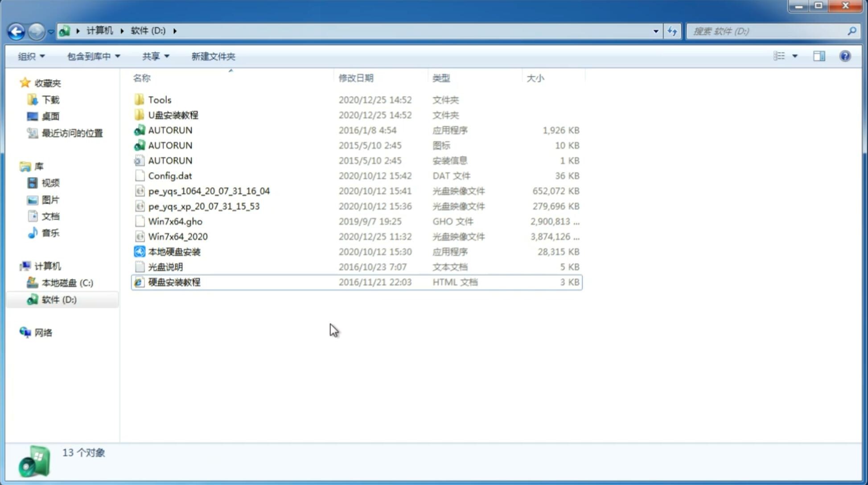This screenshot has height=485, width=868.
Task: Click 新建文件夹 button
Action: [214, 56]
